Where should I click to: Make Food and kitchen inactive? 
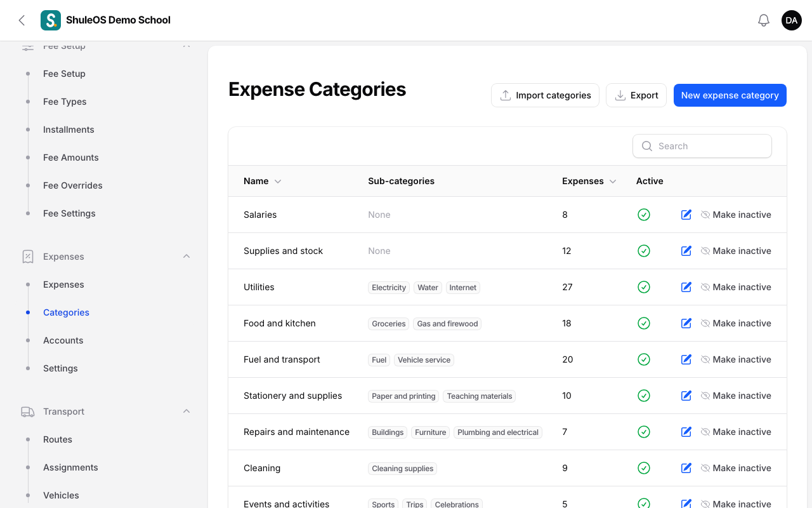[736, 323]
